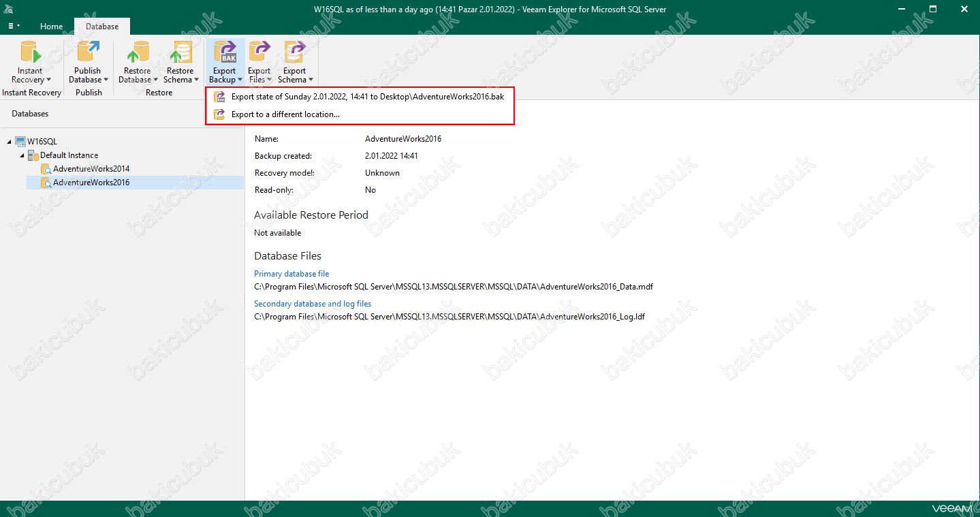Open Publish Database dropdown arrow
Screen dimensions: 980x517
pyautogui.click(x=106, y=80)
